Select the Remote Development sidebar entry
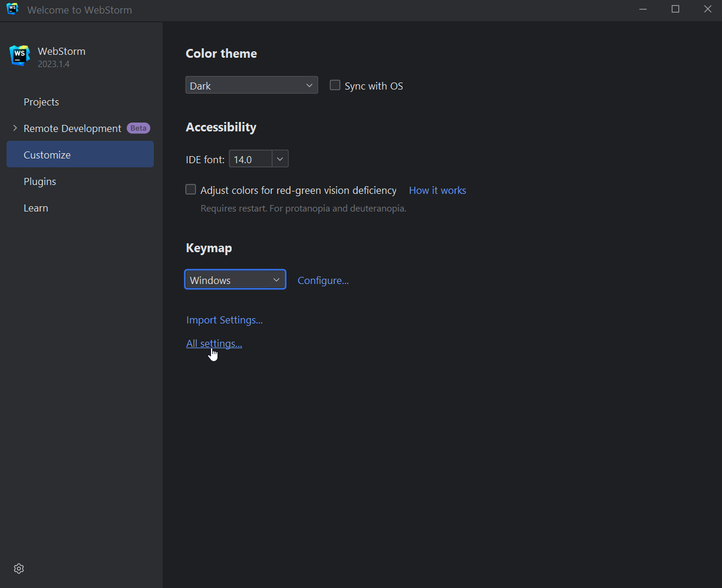 click(71, 128)
